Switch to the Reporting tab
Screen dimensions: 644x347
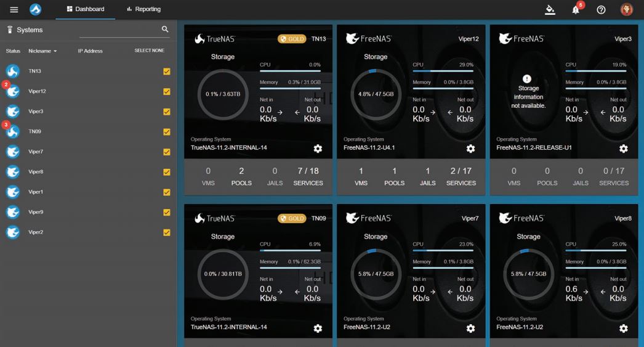click(143, 9)
